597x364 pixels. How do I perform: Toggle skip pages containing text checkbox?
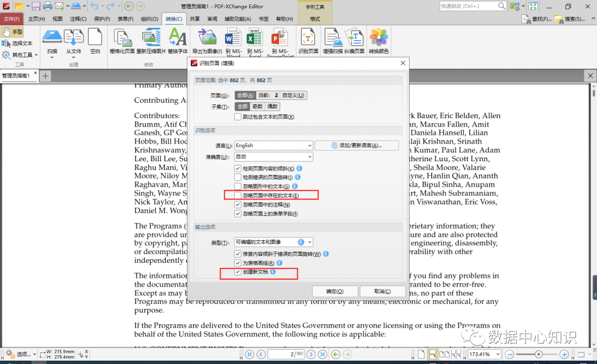238,117
